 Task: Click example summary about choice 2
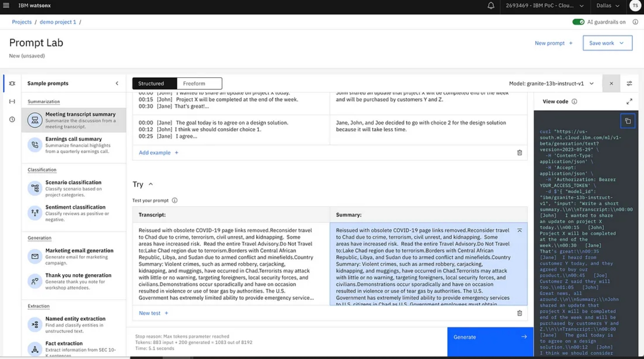[x=428, y=130]
